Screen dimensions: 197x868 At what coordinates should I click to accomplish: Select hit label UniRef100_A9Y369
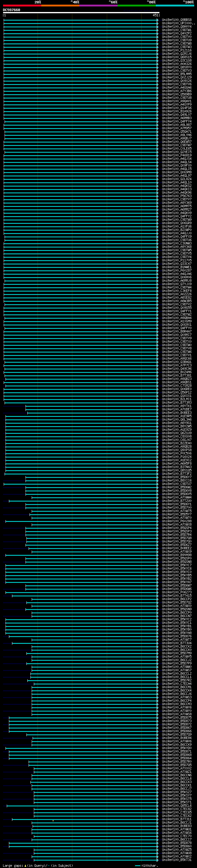[177, 203]
